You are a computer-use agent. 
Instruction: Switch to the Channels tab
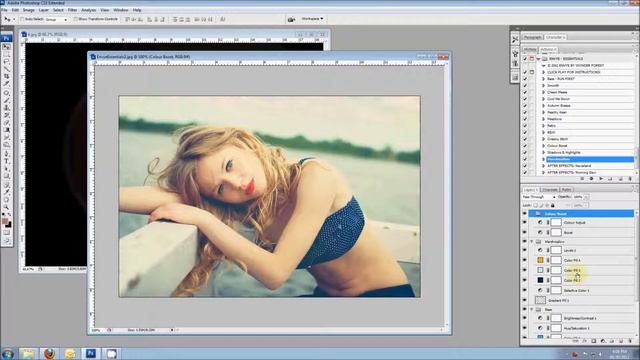(549, 190)
